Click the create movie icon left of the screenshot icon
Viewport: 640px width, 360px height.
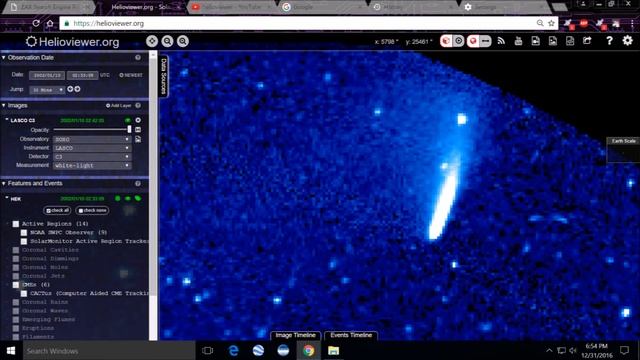(536, 41)
